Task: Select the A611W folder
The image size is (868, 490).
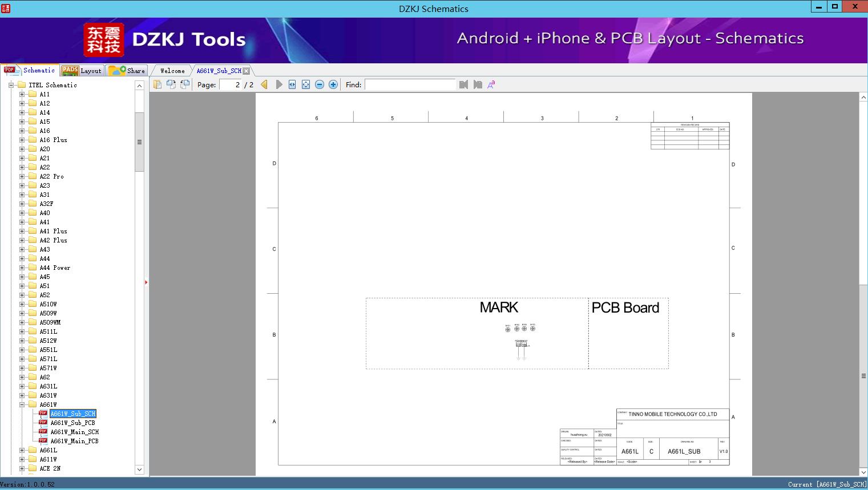Action: tap(49, 459)
